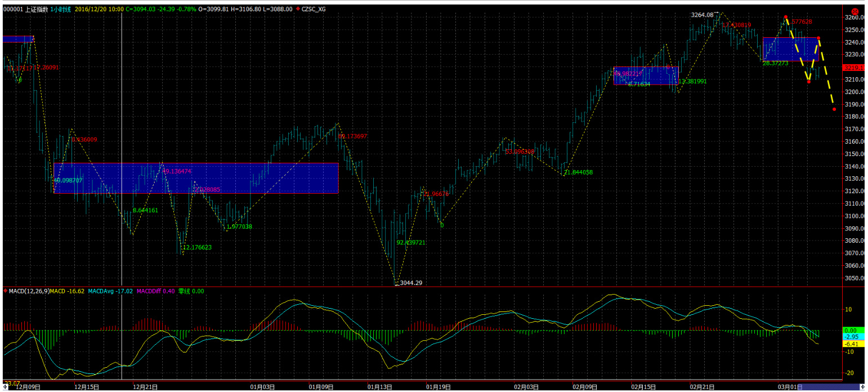Click the red dot at the top of the thick dashed line

click(786, 17)
